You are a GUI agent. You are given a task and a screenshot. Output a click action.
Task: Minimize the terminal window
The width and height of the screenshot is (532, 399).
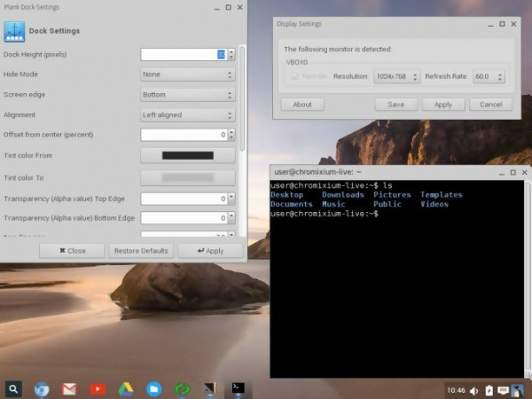pyautogui.click(x=502, y=173)
